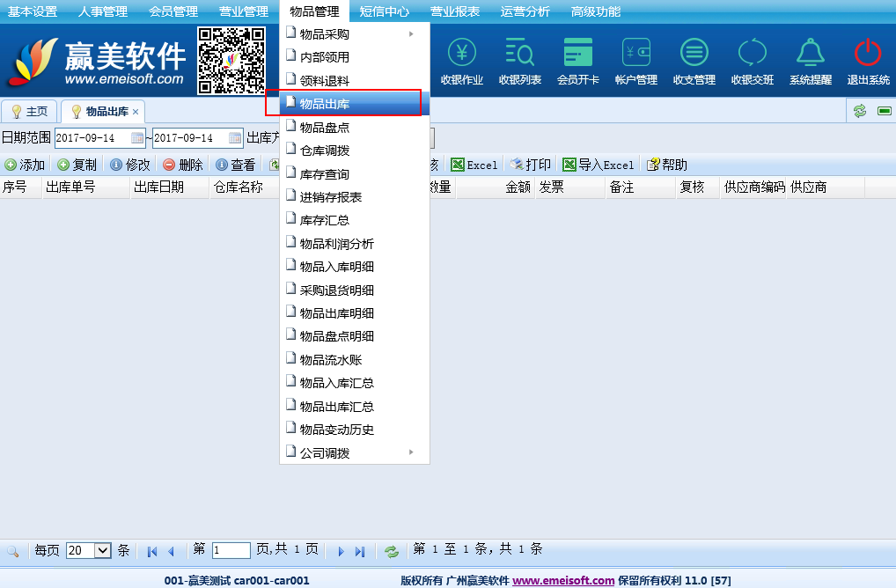Open the end date calendar picker

coord(235,138)
